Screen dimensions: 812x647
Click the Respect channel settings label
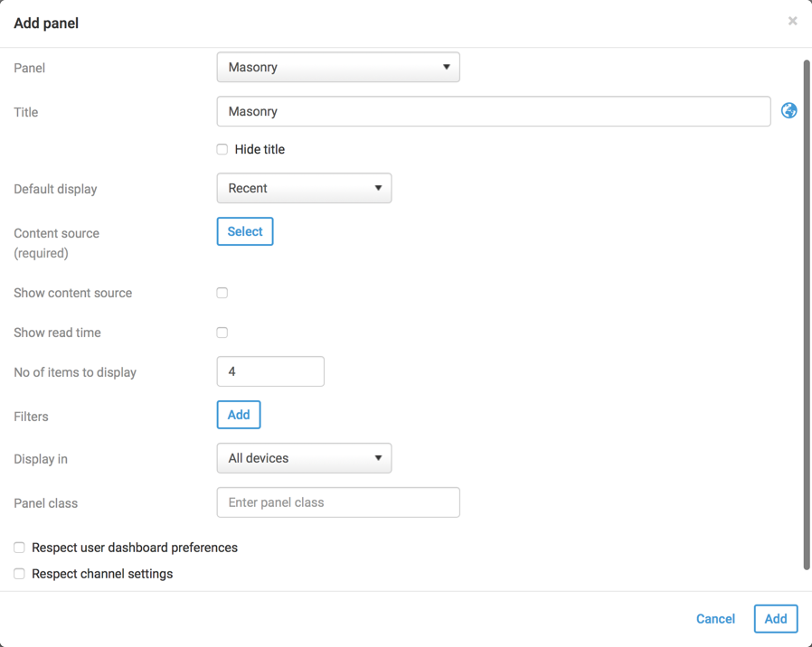pyautogui.click(x=102, y=574)
